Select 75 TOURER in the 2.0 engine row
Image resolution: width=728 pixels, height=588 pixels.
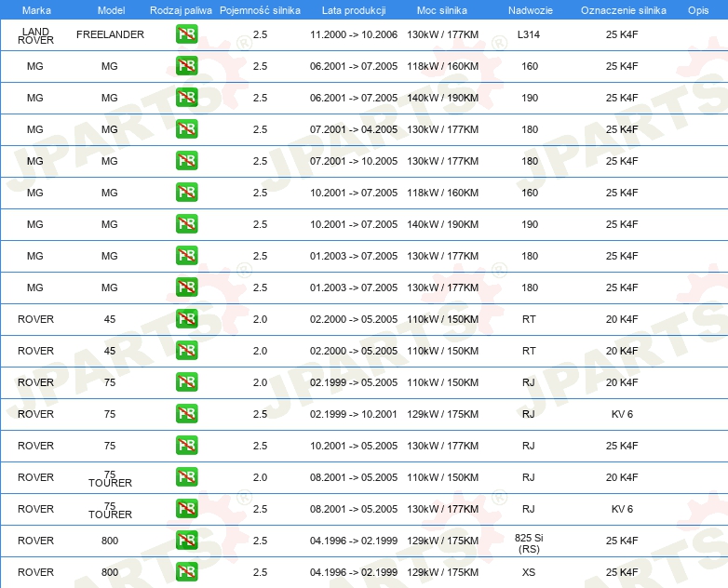click(x=110, y=478)
